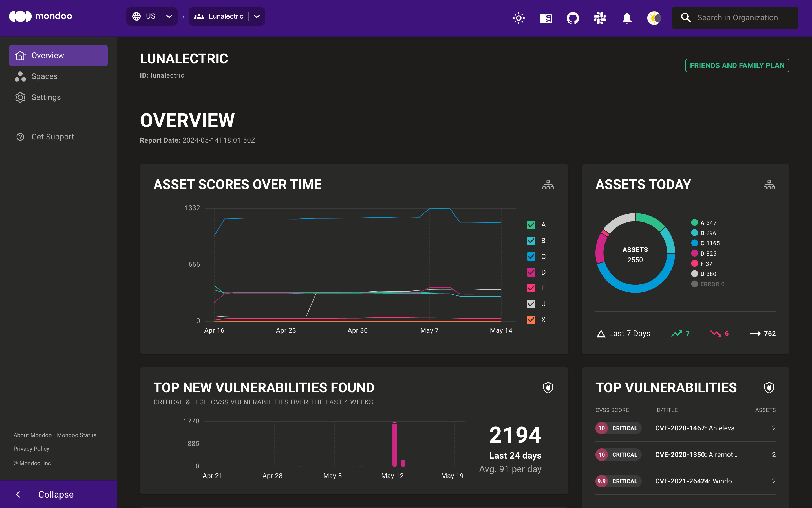Image resolution: width=812 pixels, height=508 pixels.
Task: Click the Assets 2550 donut center
Action: [635, 255]
